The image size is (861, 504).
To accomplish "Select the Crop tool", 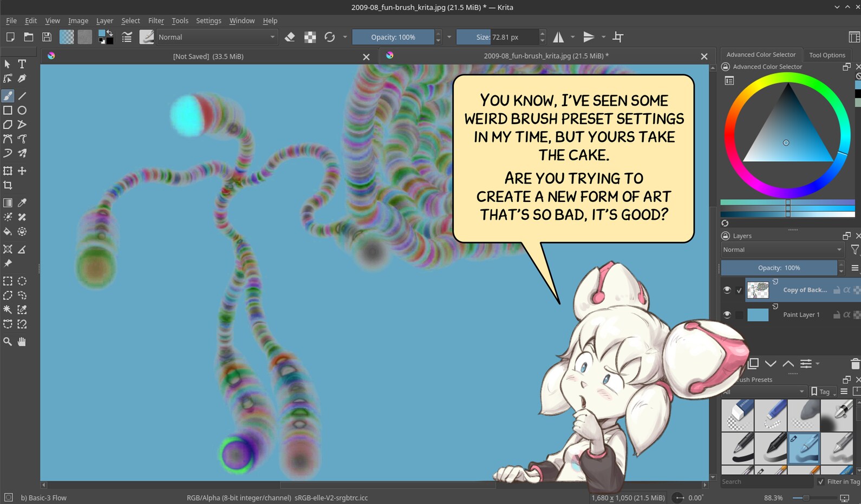I will coord(8,185).
